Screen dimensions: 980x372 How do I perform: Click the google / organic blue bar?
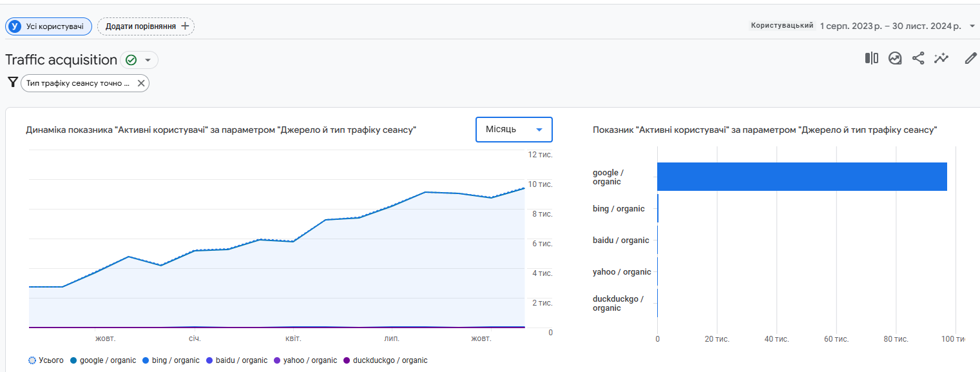[802, 177]
